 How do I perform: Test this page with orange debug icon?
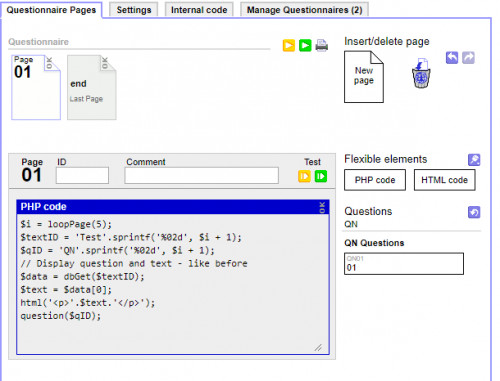pos(304,176)
